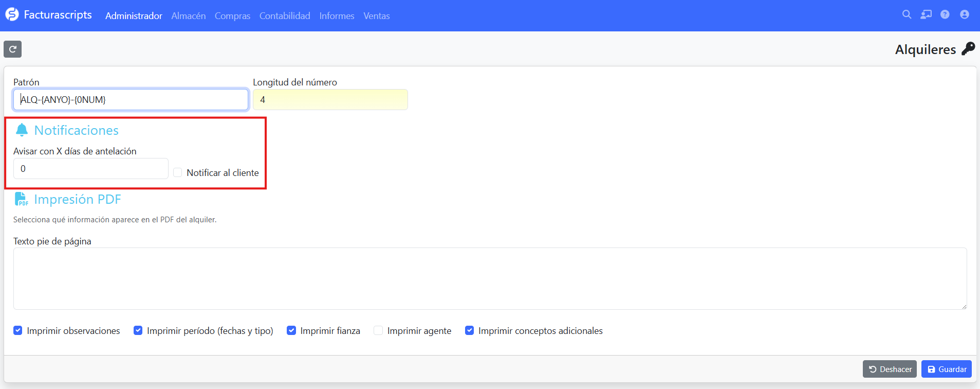Open the user account icon
This screenshot has height=389, width=980.
click(x=965, y=14)
